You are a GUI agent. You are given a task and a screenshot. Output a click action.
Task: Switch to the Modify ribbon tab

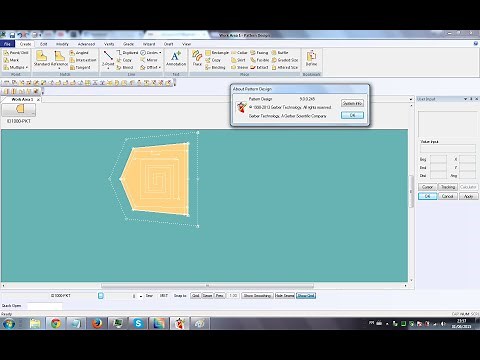pyautogui.click(x=62, y=44)
